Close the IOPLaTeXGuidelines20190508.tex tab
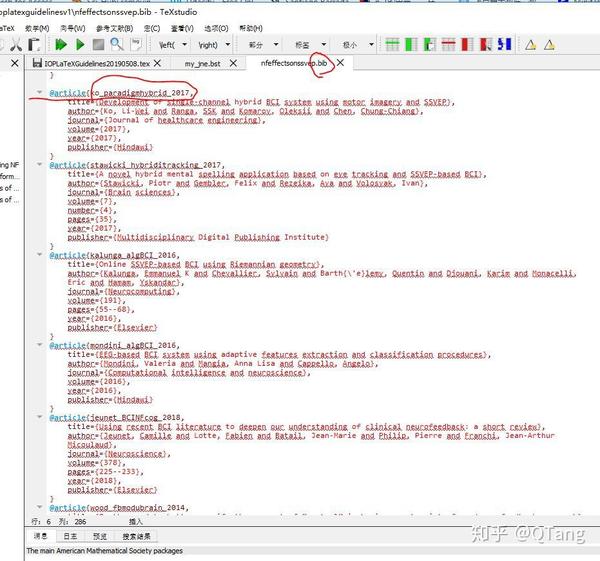Screen dimensions: 600x561 click(157, 63)
